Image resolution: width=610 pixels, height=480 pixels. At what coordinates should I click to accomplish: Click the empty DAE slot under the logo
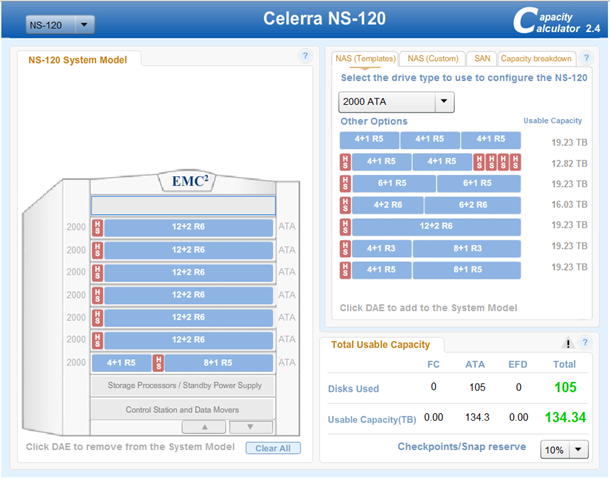[x=182, y=206]
